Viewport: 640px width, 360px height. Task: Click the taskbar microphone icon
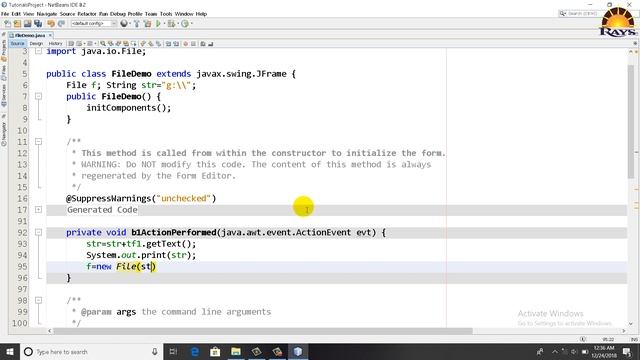click(x=155, y=351)
